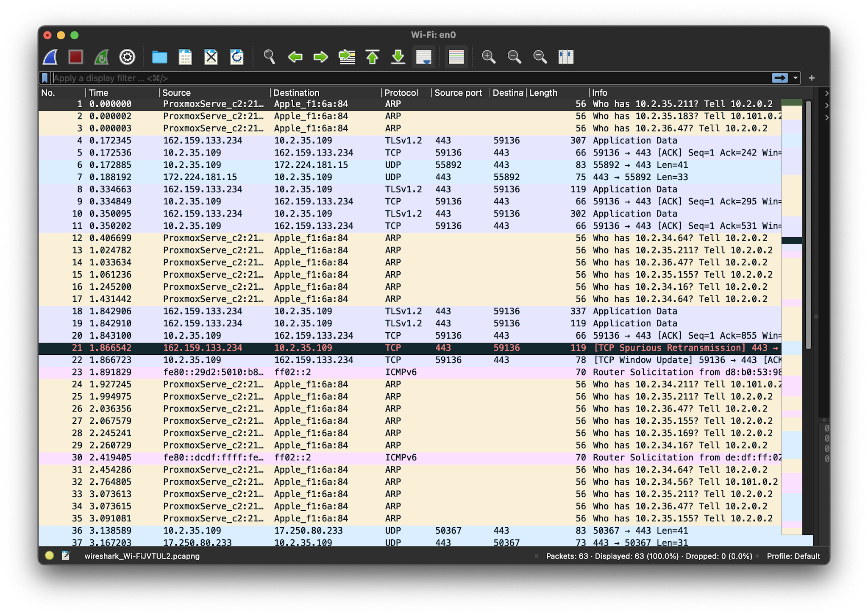Go forward in packet history
Screen dimensions: 868x615
pyautogui.click(x=321, y=57)
